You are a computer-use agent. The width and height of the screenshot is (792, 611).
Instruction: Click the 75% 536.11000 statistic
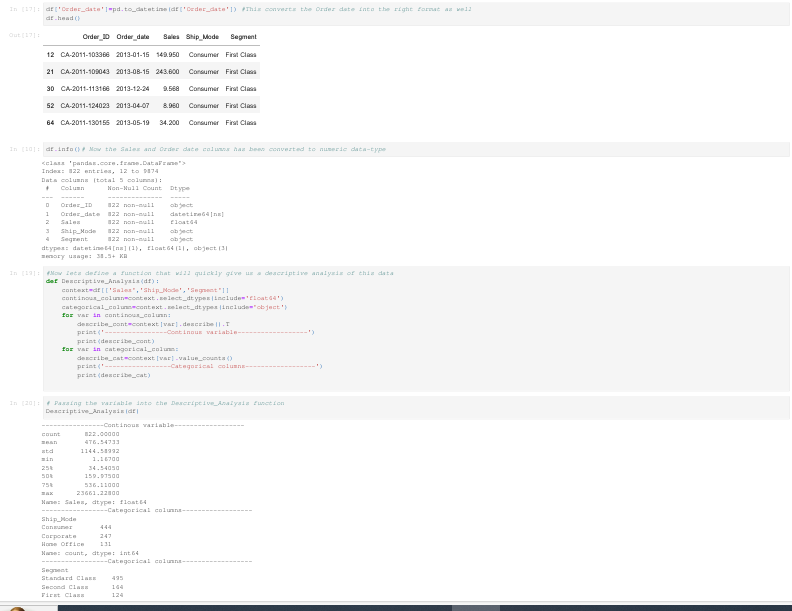tap(80, 485)
